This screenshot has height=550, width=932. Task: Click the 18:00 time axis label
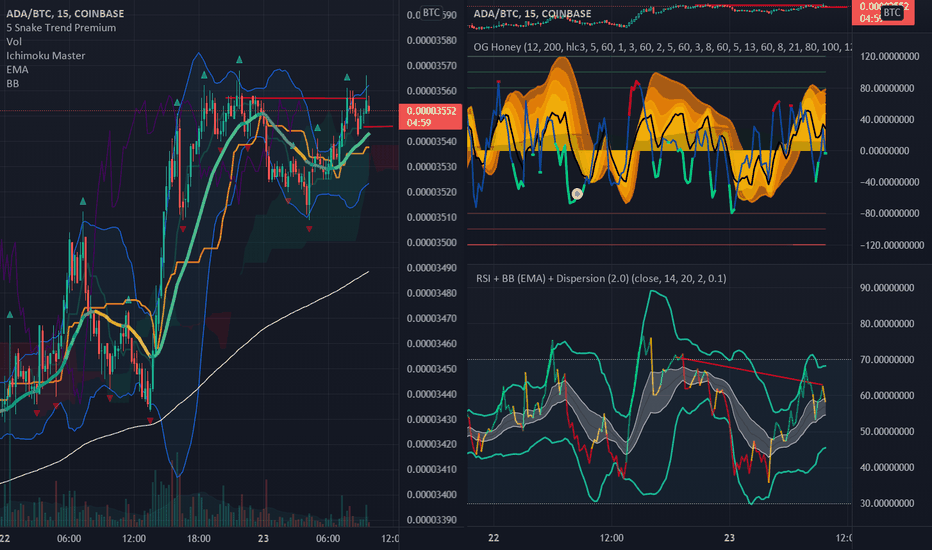click(199, 539)
